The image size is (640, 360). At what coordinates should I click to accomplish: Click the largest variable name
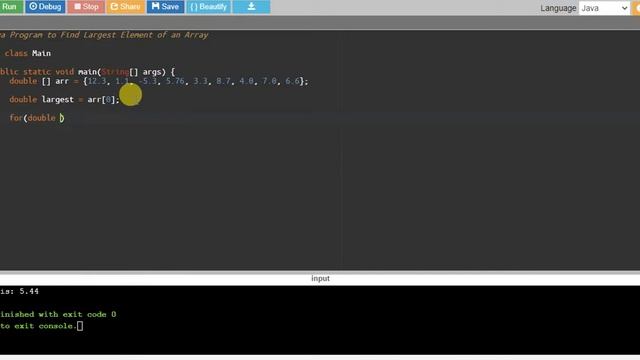58,100
